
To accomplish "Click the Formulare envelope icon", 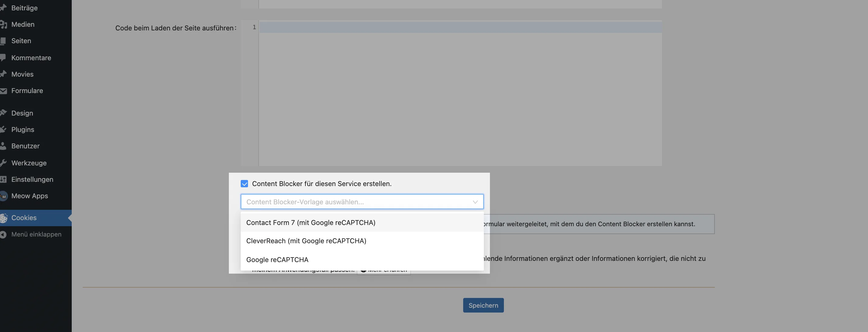I will pyautogui.click(x=3, y=91).
